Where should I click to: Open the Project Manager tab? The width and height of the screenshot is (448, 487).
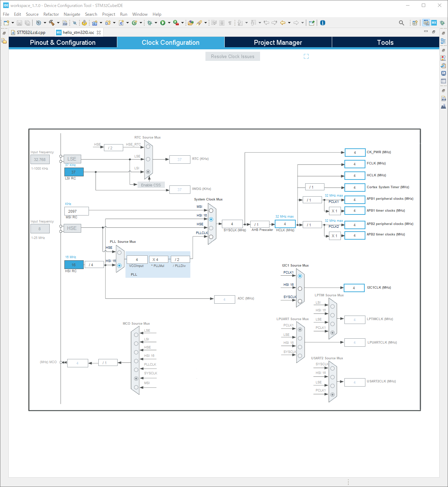pos(278,42)
